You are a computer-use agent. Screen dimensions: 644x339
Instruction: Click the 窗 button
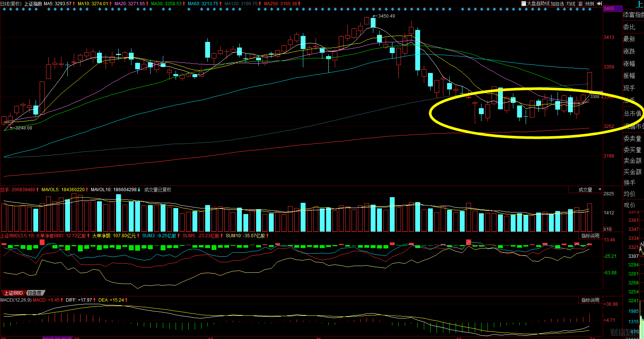581,4
